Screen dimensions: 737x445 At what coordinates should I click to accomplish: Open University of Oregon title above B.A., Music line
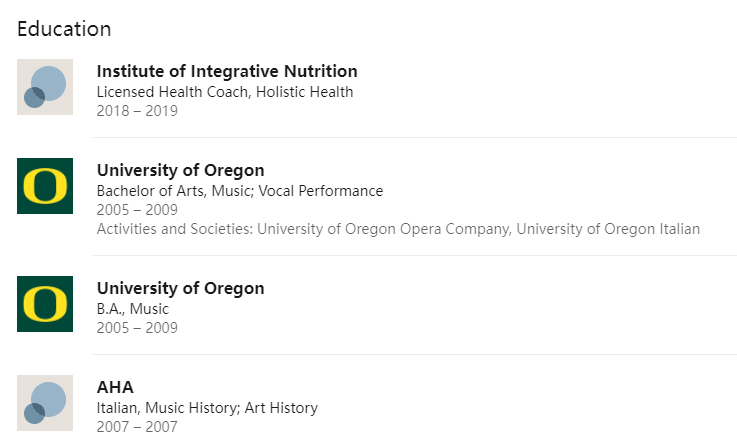[180, 288]
